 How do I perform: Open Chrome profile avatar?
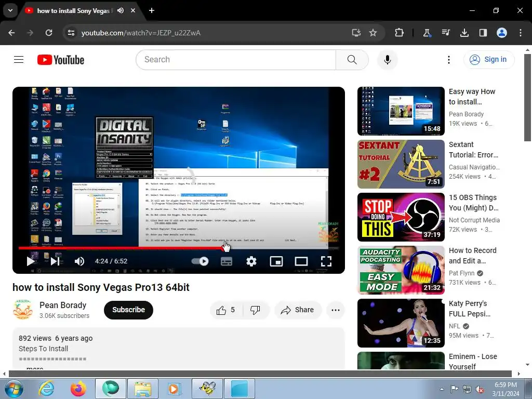pos(502,33)
